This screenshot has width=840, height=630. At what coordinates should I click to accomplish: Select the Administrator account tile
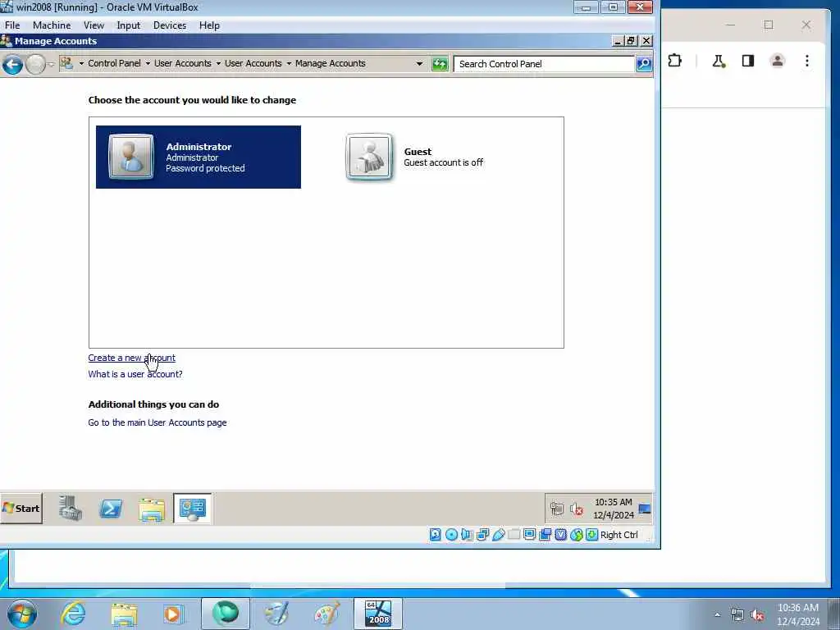pos(199,157)
